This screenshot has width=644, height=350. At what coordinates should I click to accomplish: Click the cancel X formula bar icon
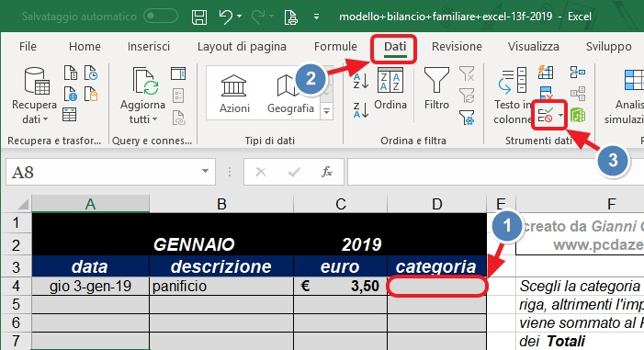tap(261, 172)
